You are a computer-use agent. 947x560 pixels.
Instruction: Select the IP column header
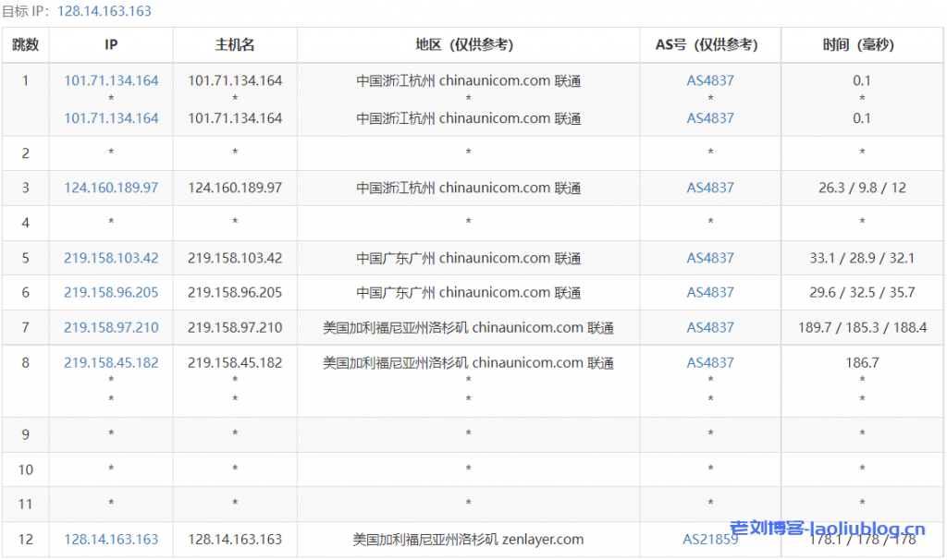(111, 44)
